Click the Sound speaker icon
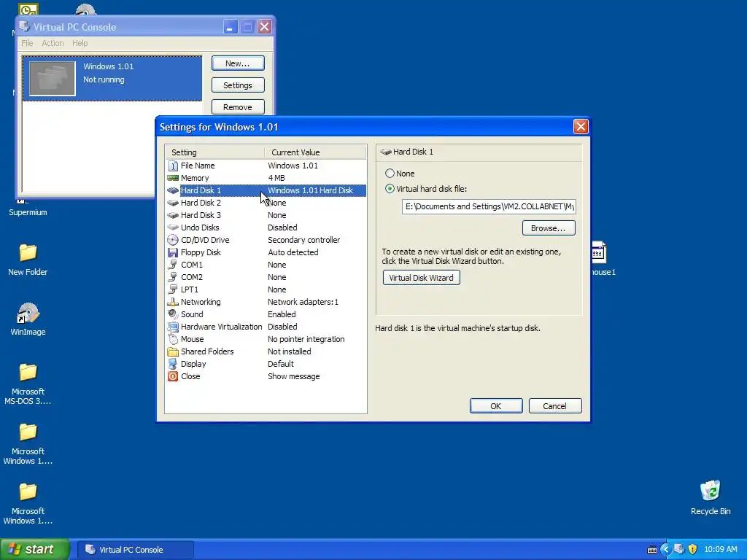 [x=173, y=314]
